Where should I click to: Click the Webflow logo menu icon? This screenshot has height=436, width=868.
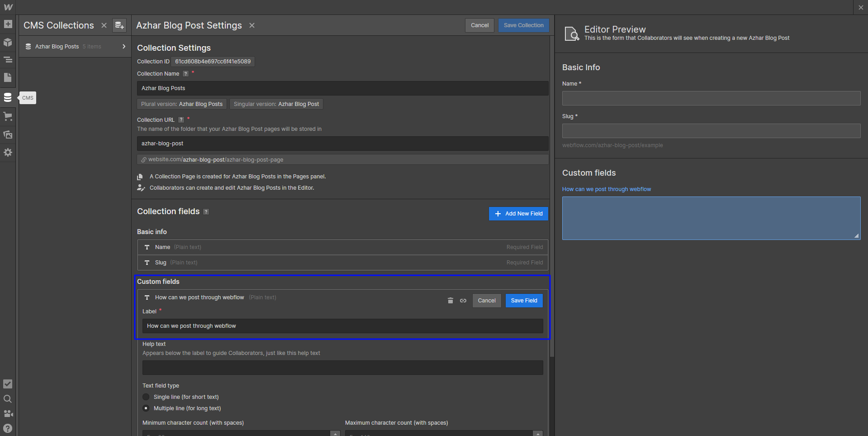8,7
